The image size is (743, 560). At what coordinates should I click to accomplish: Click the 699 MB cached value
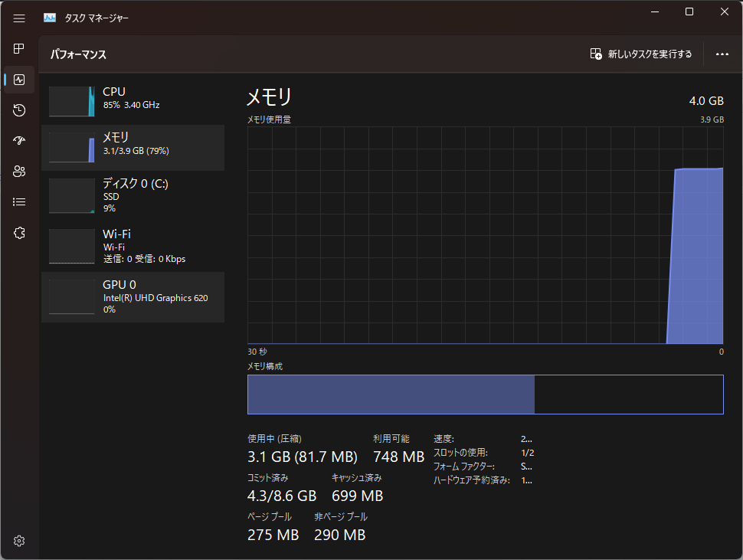(357, 496)
